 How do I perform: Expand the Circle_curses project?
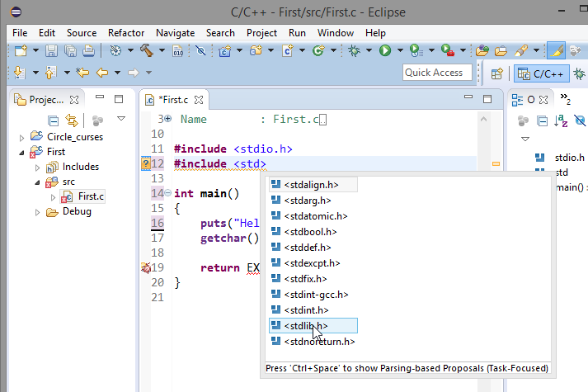[23, 136]
